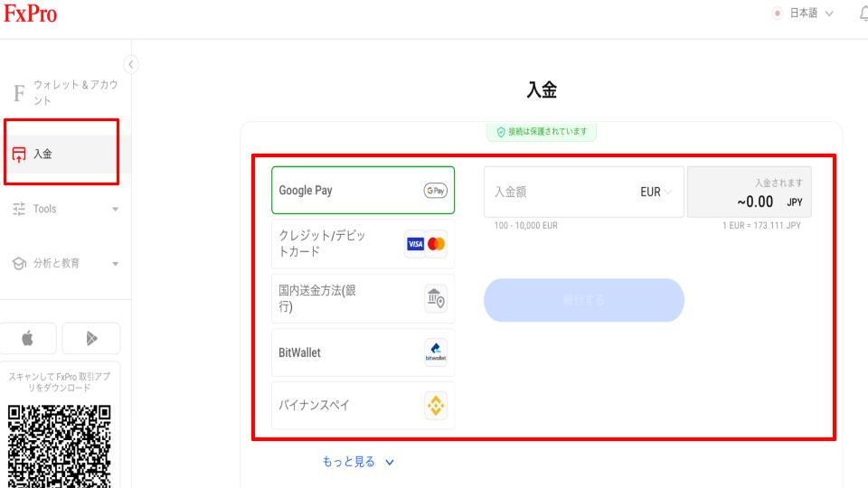Click the 1 EUR = 173.111 JPY rate

[761, 226]
